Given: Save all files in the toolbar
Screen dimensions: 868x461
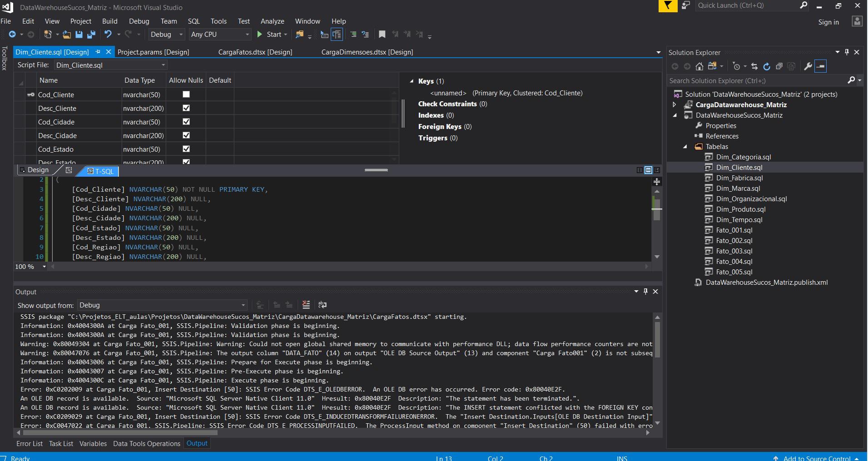Looking at the screenshot, I should click(91, 35).
